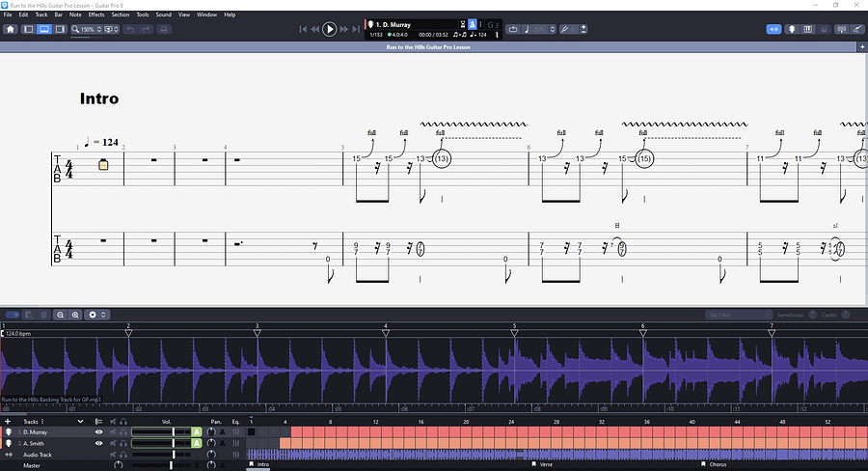The width and height of the screenshot is (868, 471).
Task: Open the 25% relative speed selector
Action: point(539,29)
